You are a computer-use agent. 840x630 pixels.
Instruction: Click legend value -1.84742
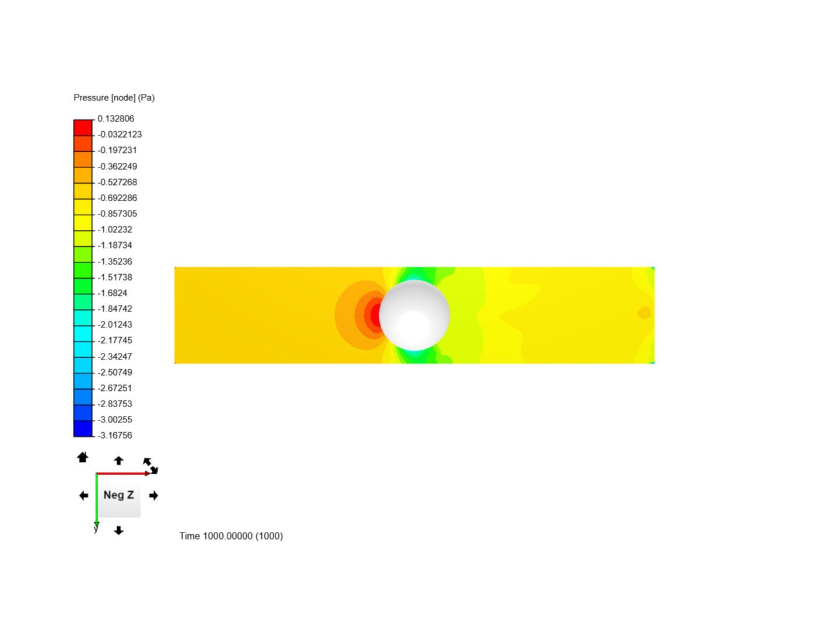pos(115,309)
